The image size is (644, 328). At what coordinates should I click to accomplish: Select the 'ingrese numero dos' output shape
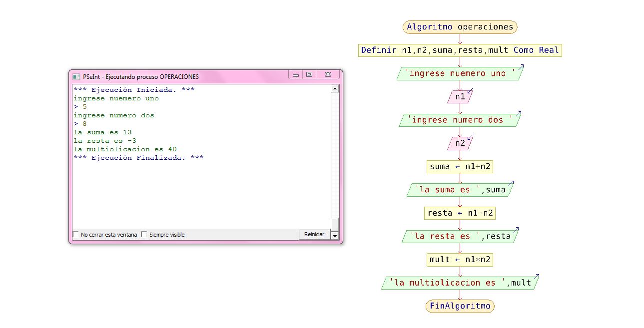click(x=459, y=120)
